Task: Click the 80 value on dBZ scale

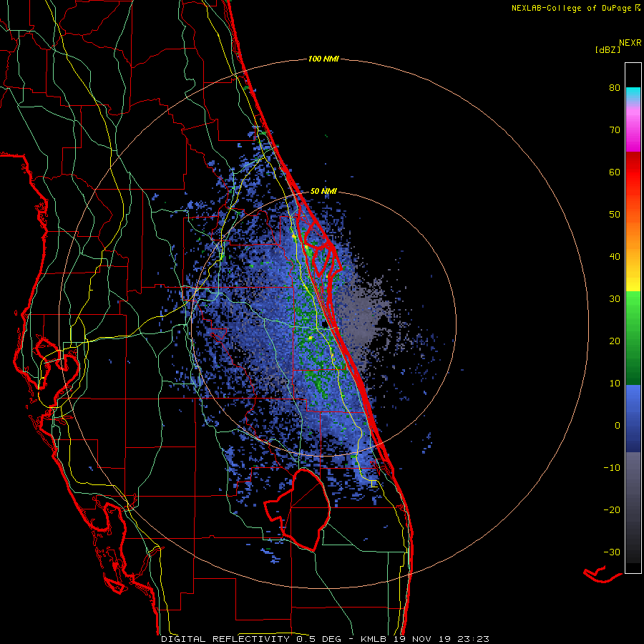Action: tap(615, 88)
